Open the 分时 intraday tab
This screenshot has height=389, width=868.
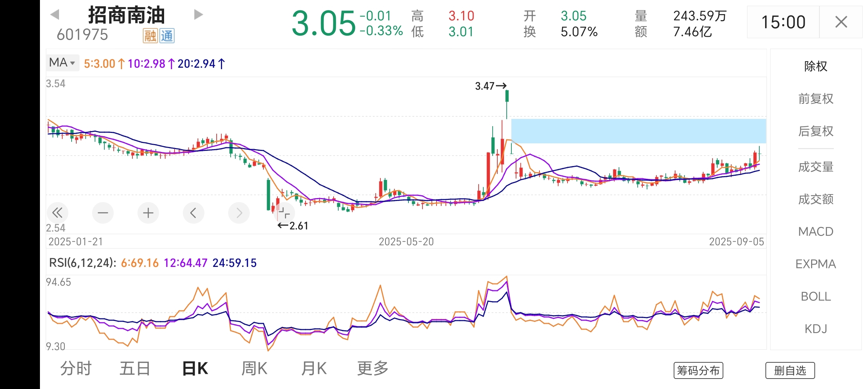click(x=76, y=368)
